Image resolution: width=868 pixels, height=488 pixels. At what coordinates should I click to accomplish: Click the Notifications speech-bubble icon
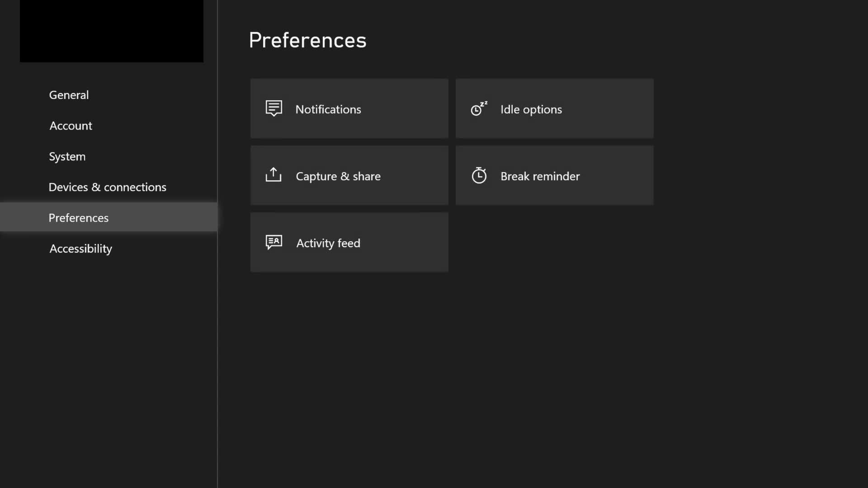tap(274, 108)
